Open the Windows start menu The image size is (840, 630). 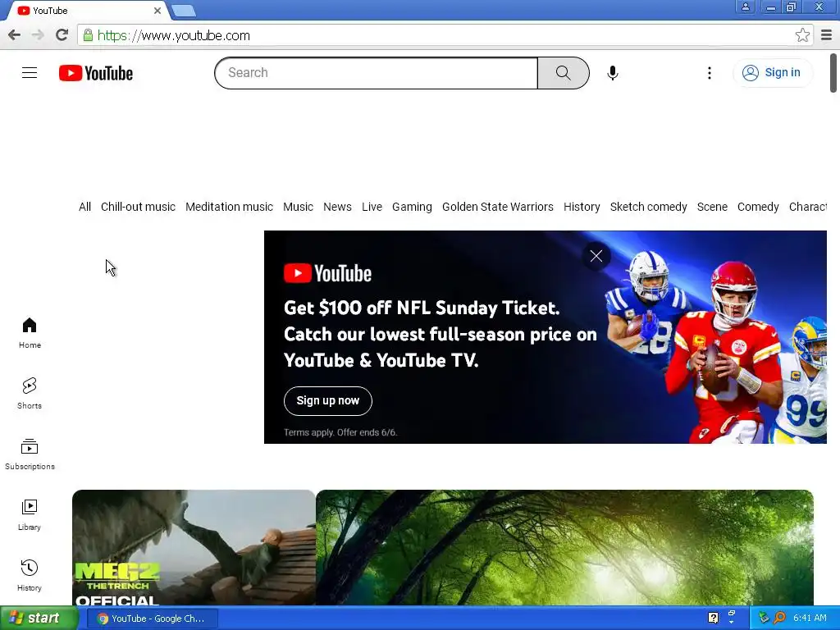pyautogui.click(x=39, y=619)
